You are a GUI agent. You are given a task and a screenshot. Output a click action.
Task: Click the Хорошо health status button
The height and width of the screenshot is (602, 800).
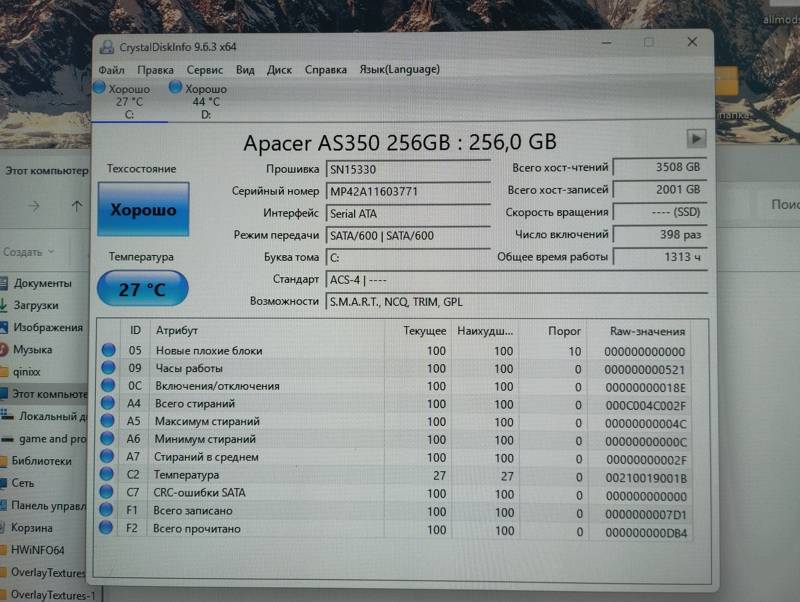tap(143, 210)
